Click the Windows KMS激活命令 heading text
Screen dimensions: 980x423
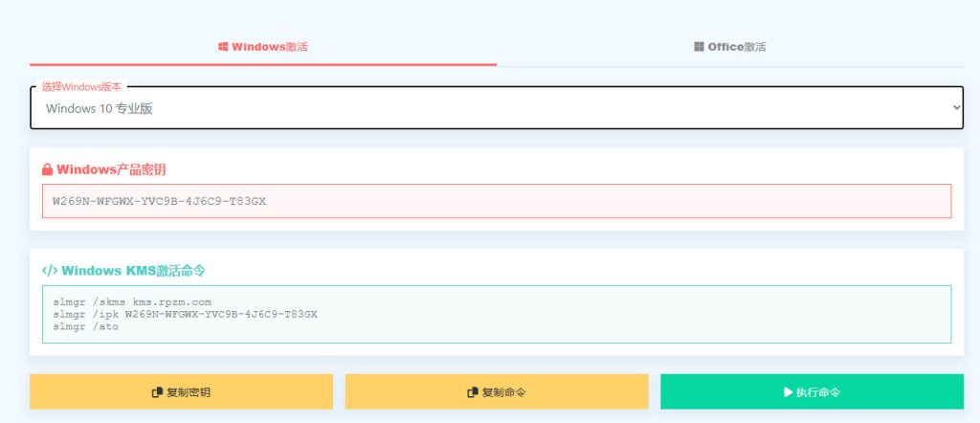pos(133,271)
